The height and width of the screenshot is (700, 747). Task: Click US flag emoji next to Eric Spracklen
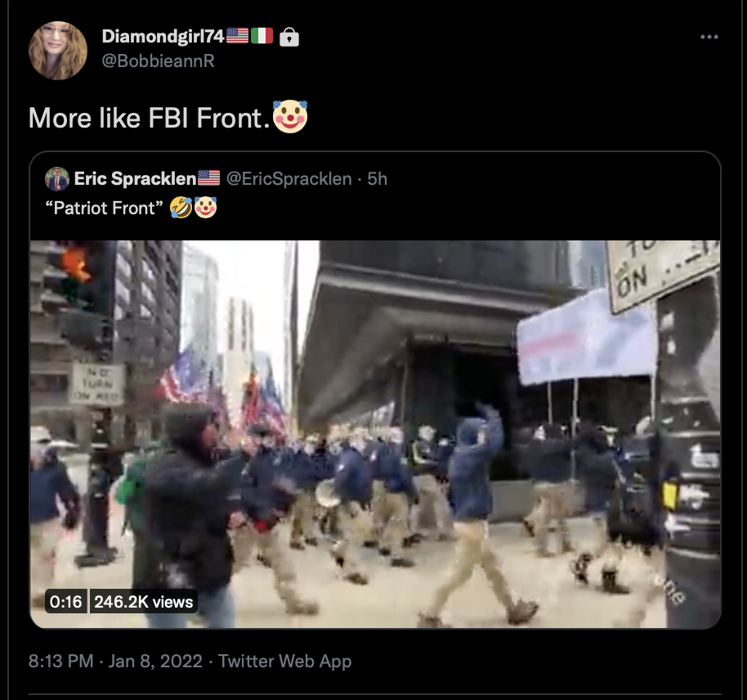click(x=208, y=178)
